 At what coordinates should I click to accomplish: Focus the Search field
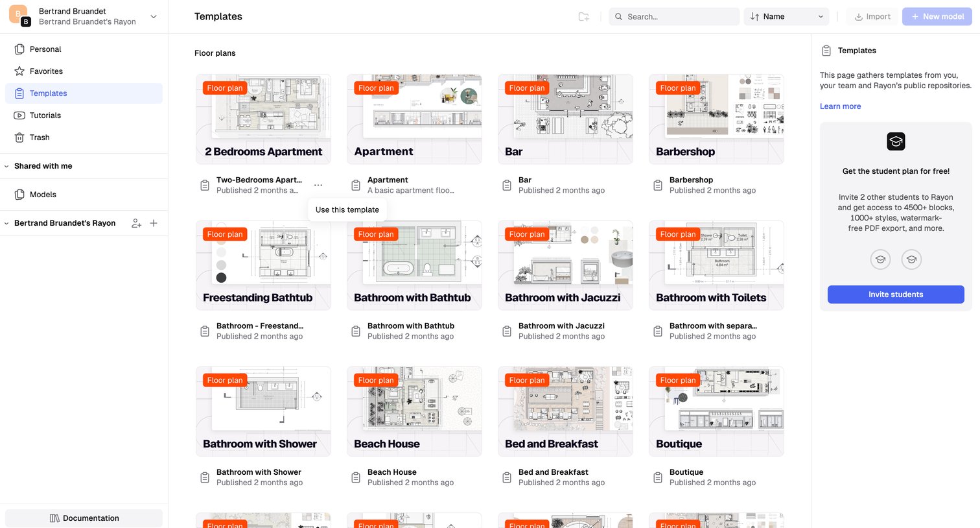[x=674, y=16]
